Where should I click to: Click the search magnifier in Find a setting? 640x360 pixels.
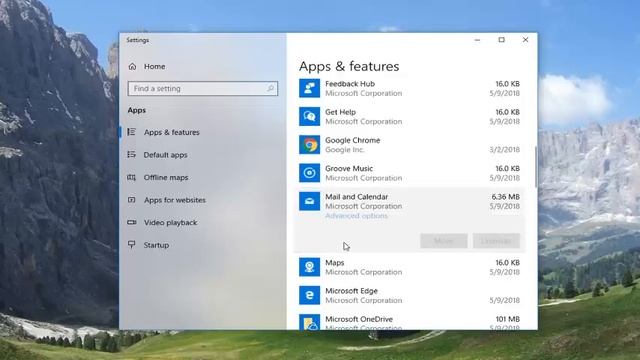(270, 88)
